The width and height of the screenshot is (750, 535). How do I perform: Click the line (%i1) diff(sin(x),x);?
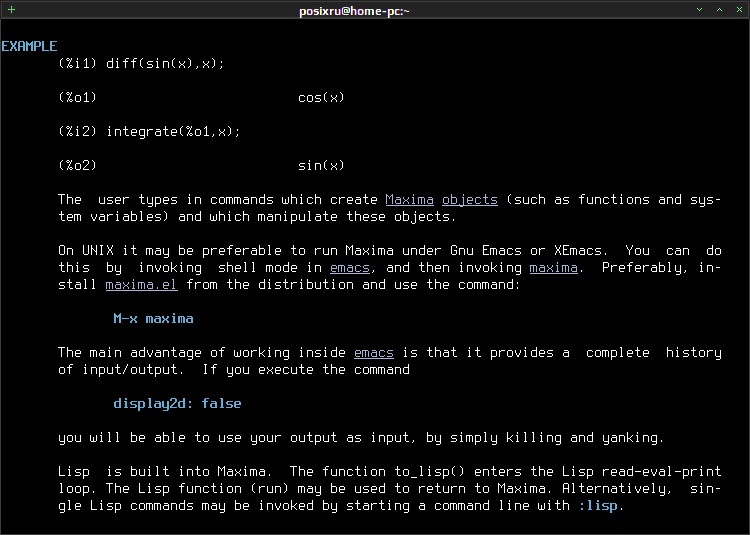[141, 63]
